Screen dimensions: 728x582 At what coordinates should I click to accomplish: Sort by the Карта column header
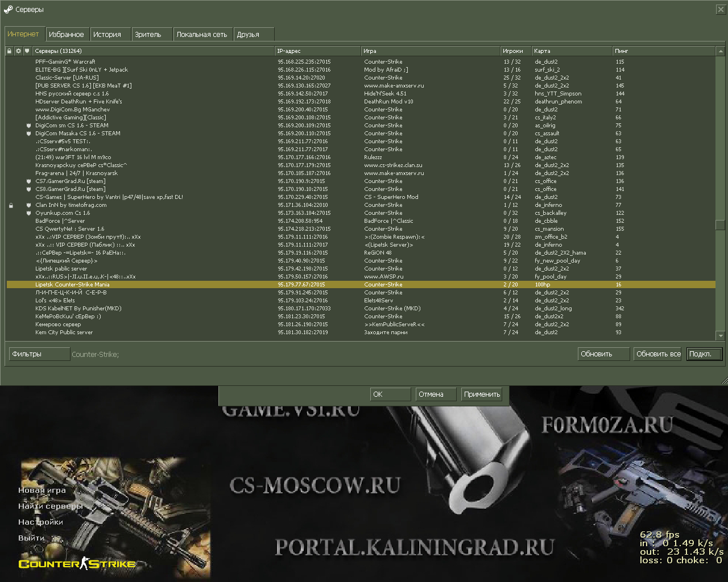(x=572, y=51)
